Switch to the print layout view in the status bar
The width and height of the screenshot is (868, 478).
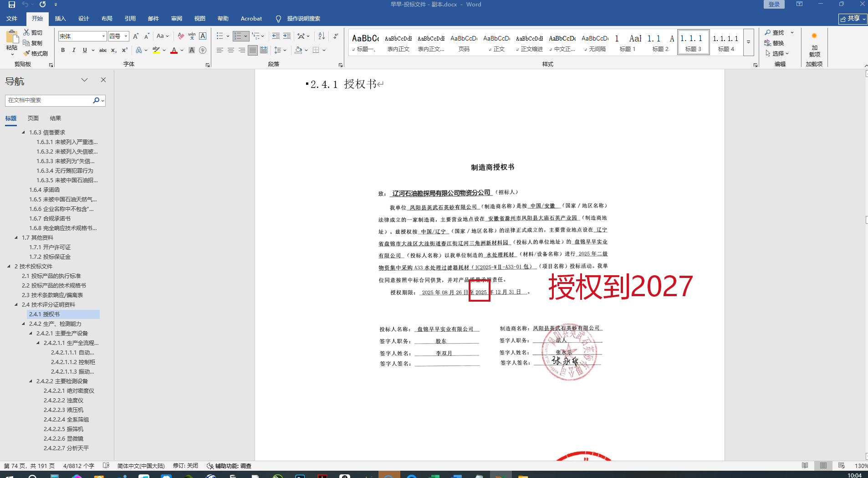point(823,466)
